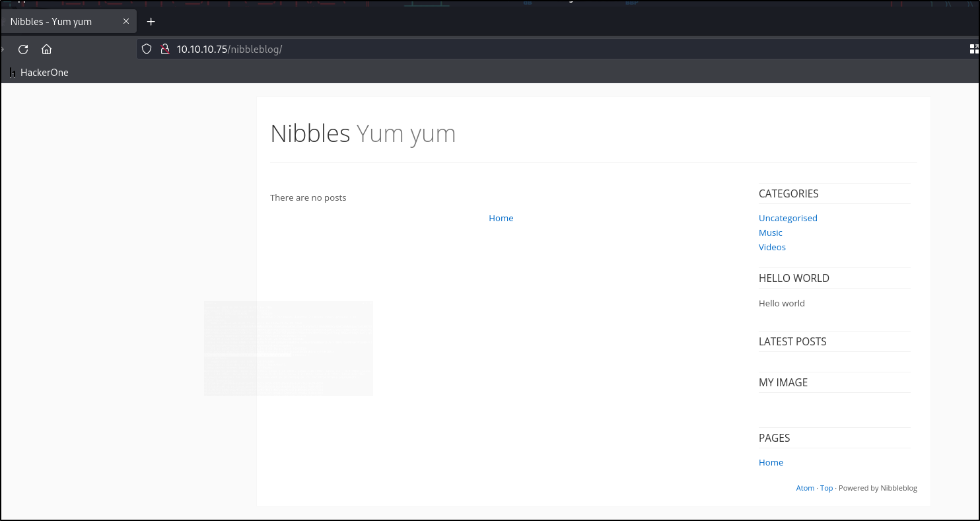Expand the sidebar with the left arrow chevron
The height and width of the screenshot is (521, 980).
coord(4,49)
